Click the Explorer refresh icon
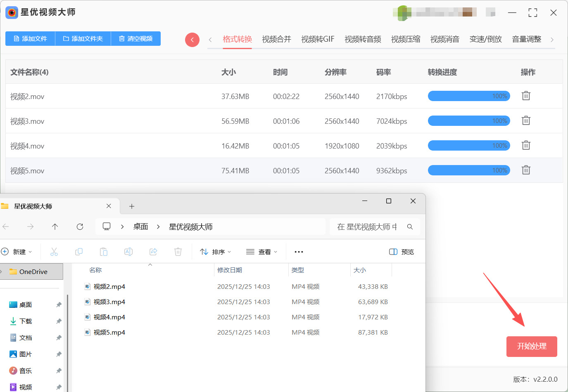568x392 pixels. [80, 227]
